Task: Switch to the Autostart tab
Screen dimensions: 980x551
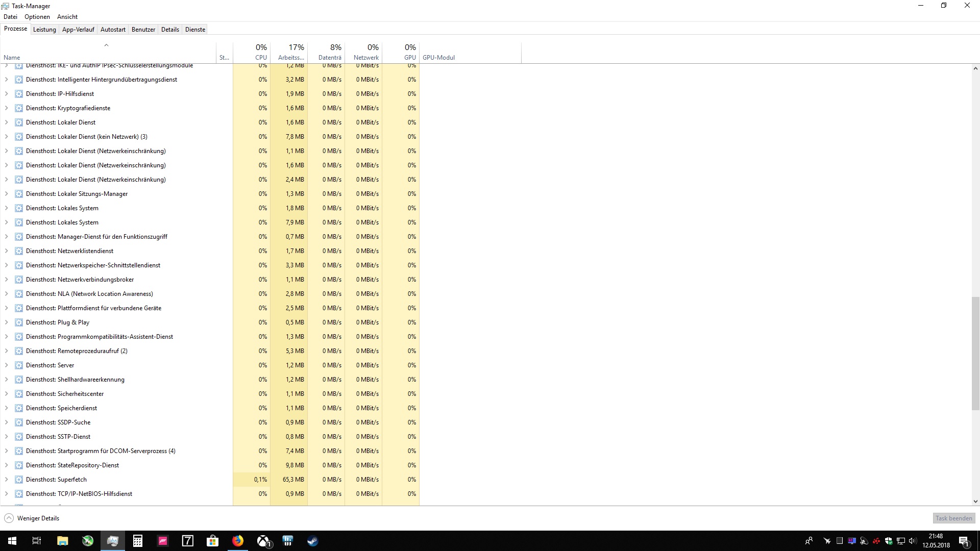Action: click(x=113, y=30)
